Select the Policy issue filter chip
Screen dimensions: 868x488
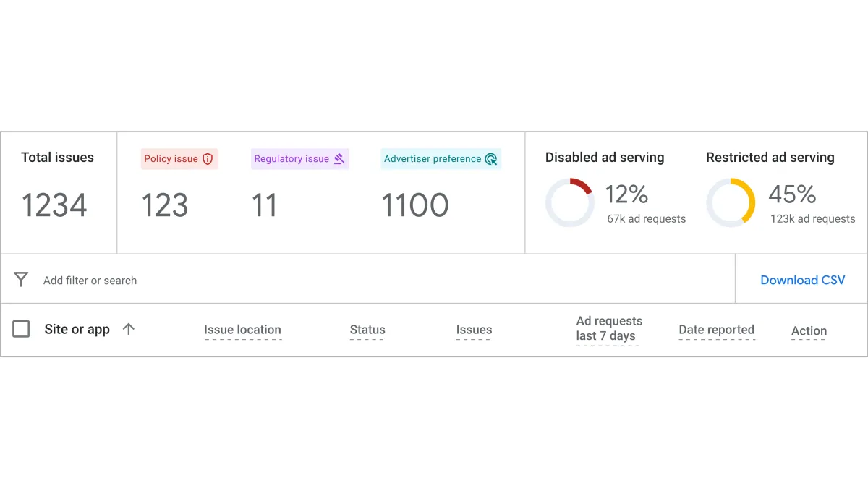(179, 159)
